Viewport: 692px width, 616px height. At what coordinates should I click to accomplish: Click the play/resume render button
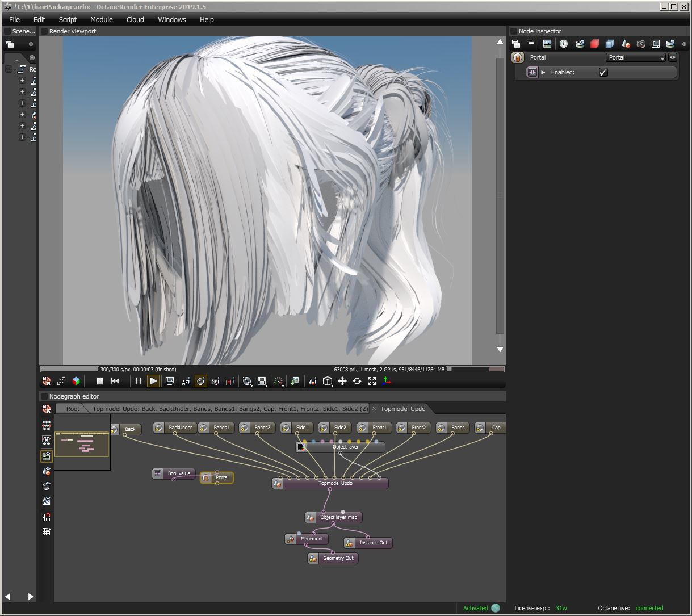tap(153, 382)
